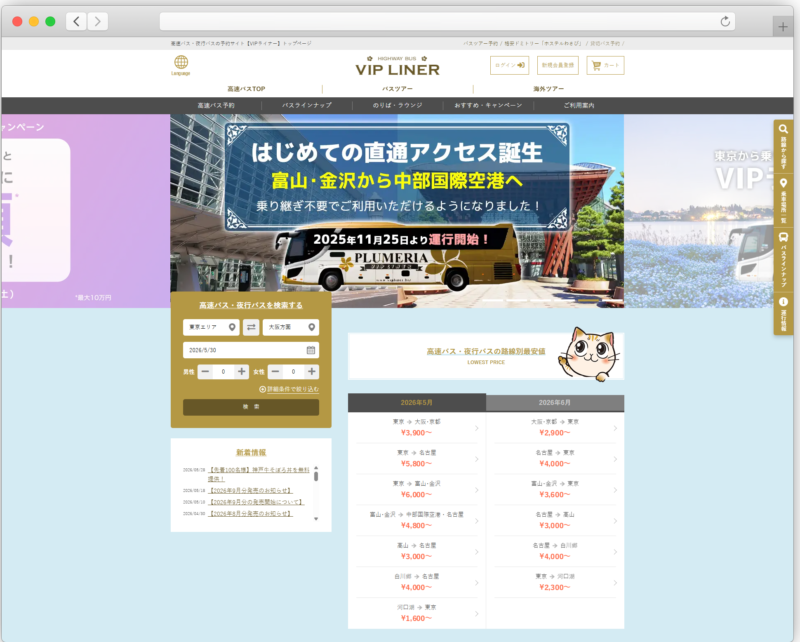Image resolution: width=800 pixels, height=642 pixels.
Task: Open the 2026/5/30 date picker
Action: pyautogui.click(x=251, y=350)
